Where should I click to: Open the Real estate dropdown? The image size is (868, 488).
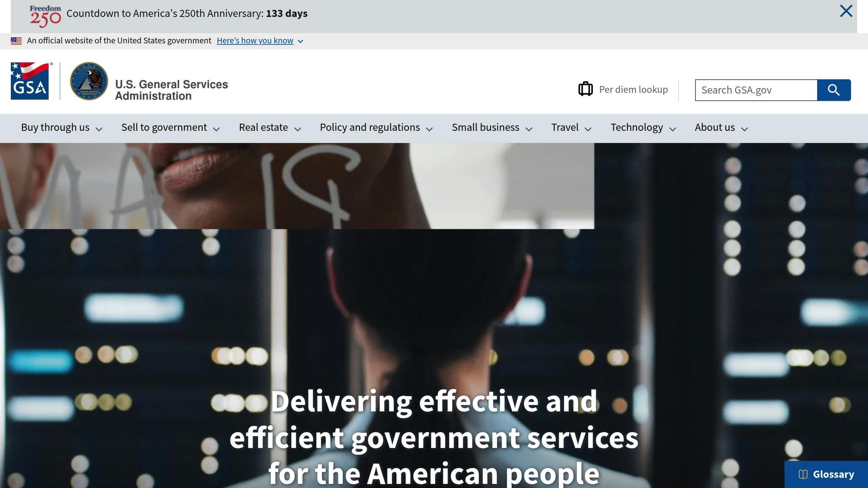coord(270,128)
